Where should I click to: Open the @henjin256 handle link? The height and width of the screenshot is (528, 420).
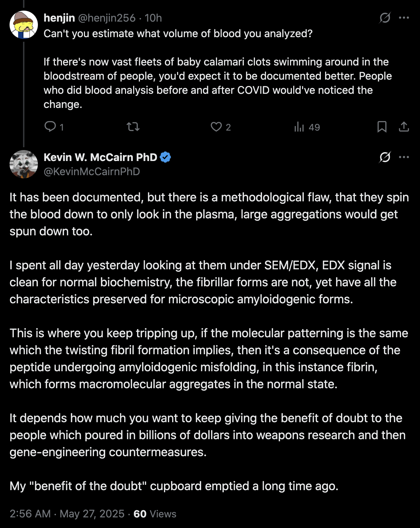coord(107,18)
